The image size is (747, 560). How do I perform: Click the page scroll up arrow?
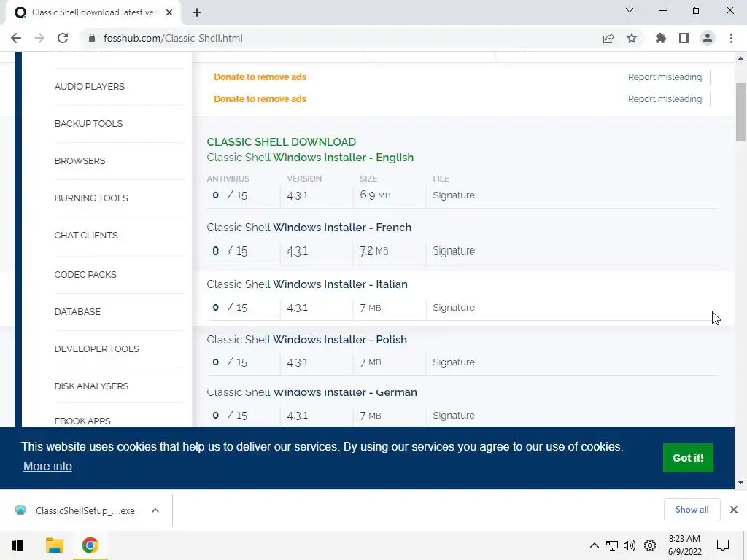point(740,58)
